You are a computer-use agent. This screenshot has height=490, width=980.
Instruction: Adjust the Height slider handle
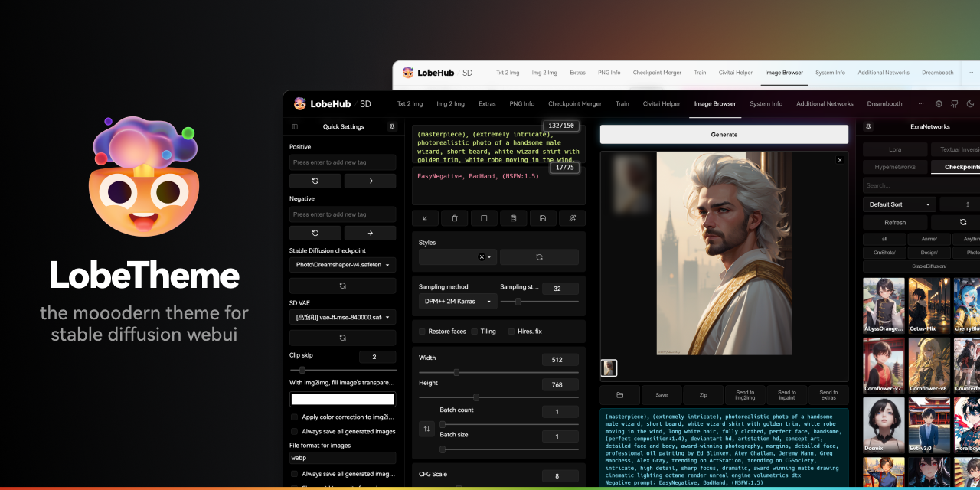click(x=476, y=397)
